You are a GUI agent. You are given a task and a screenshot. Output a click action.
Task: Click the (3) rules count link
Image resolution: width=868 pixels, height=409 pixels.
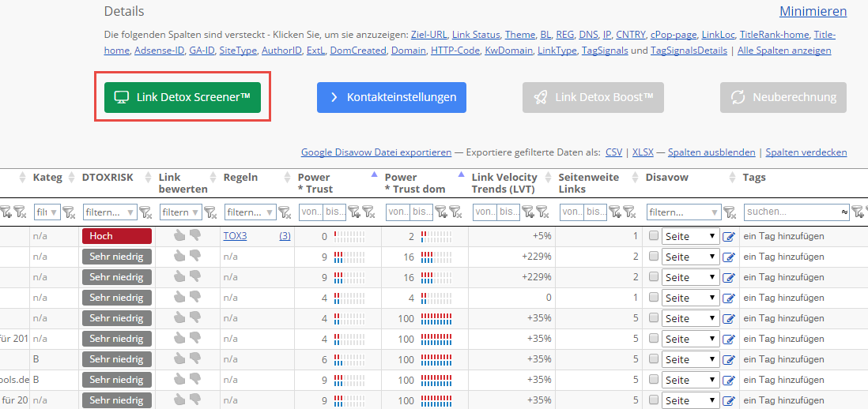click(x=285, y=236)
